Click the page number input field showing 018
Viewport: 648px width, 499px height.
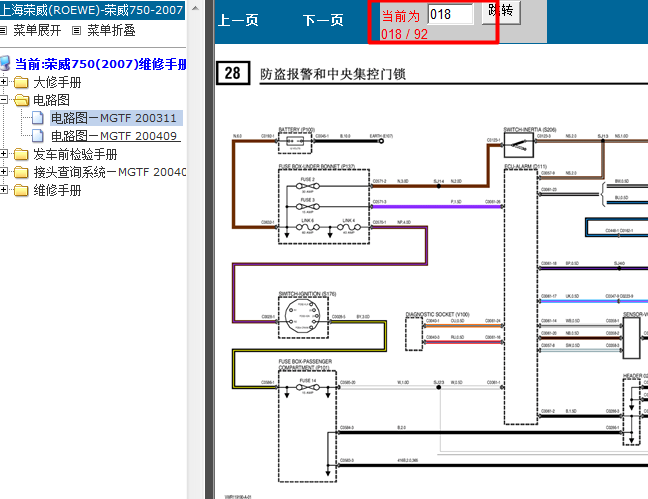click(x=450, y=14)
